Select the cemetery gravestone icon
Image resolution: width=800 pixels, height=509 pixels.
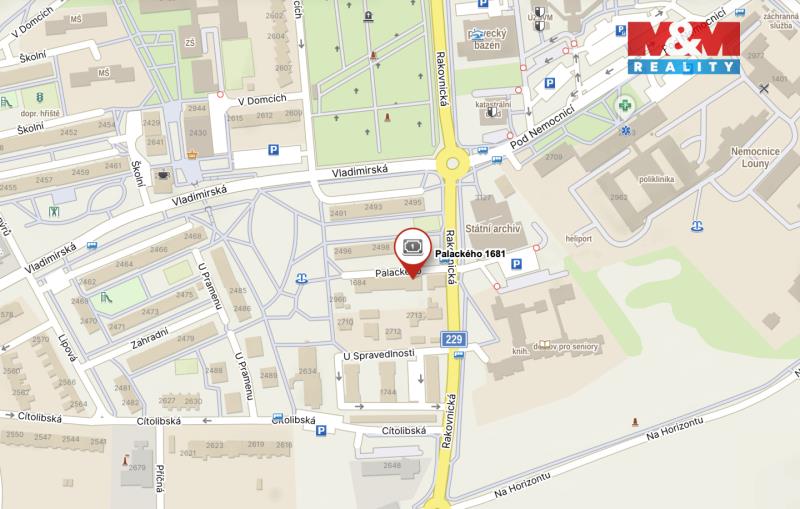(368, 17)
